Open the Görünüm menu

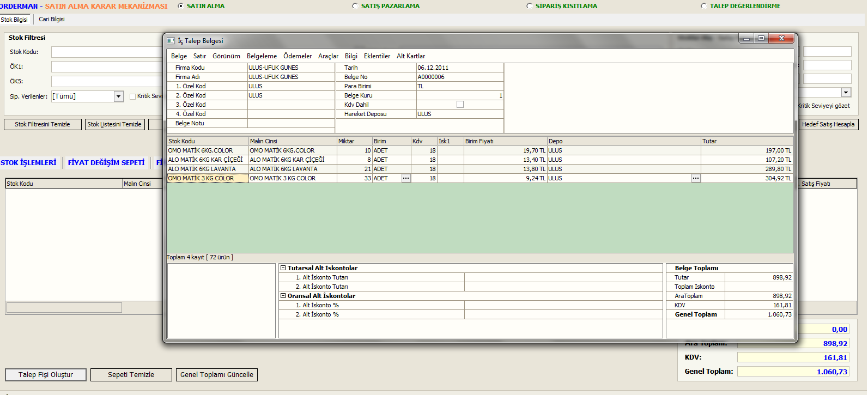coord(226,56)
